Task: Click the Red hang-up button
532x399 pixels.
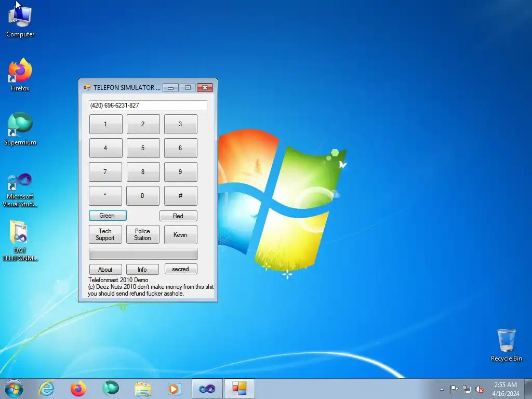Action: (x=178, y=216)
